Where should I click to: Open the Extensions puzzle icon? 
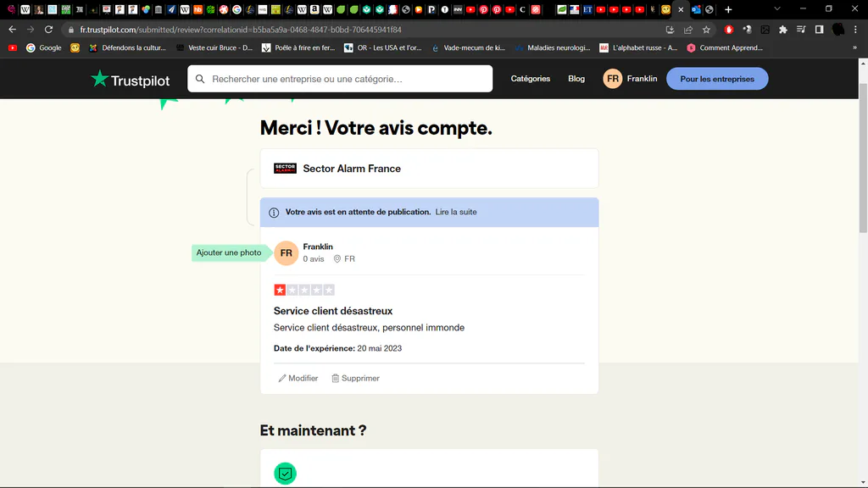pyautogui.click(x=782, y=30)
